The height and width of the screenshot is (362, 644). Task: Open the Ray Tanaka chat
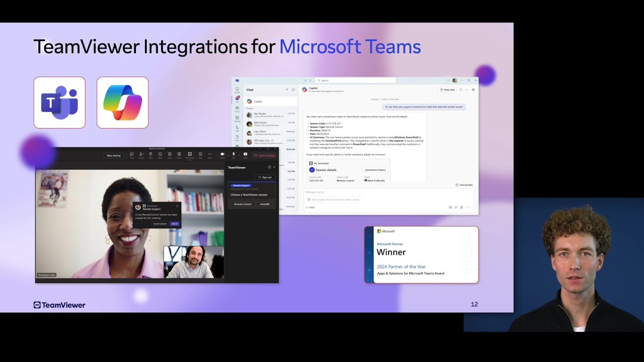coord(271,115)
